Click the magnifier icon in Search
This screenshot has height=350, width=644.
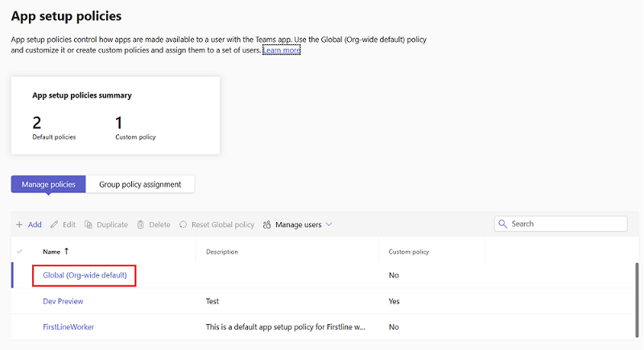[x=503, y=224]
